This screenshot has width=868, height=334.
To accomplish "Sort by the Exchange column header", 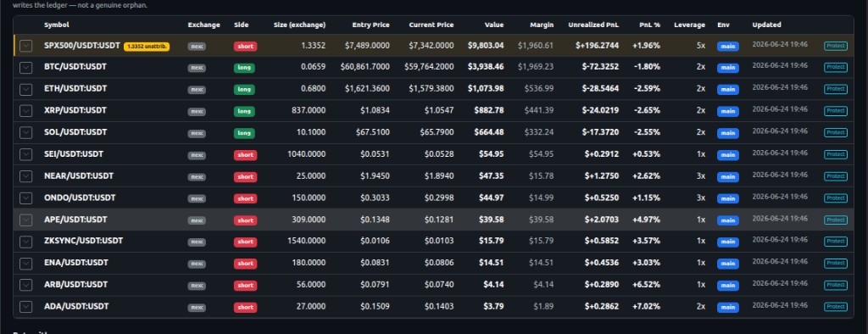I will tap(203, 25).
